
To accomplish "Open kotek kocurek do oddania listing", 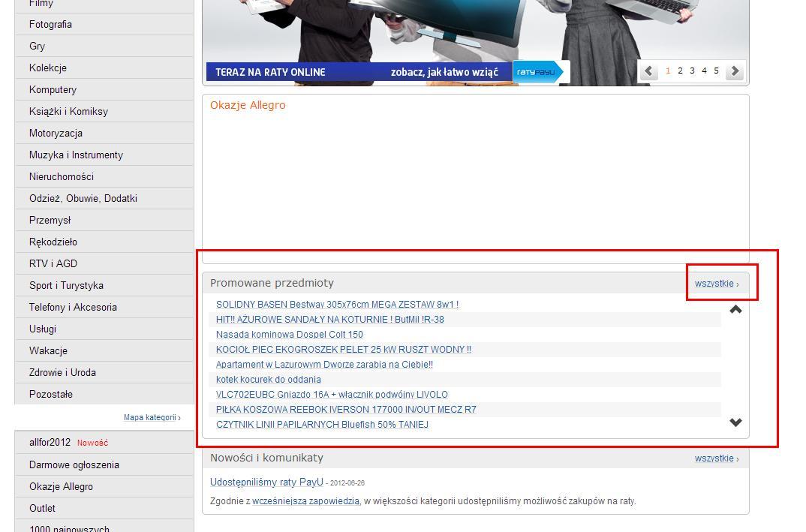I will (x=269, y=380).
